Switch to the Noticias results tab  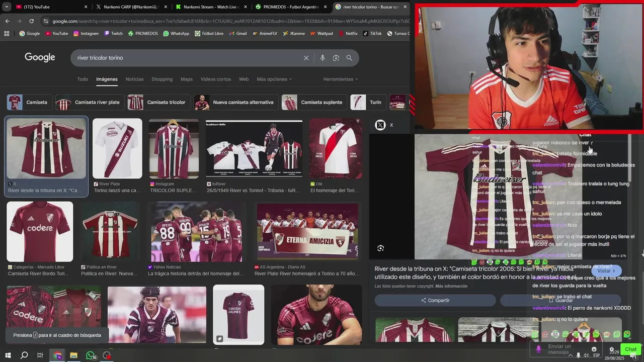(134, 79)
